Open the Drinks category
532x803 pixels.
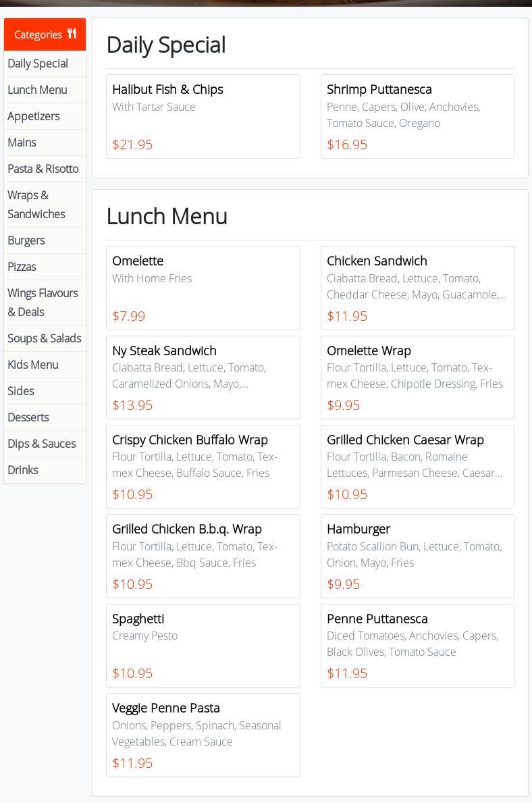tap(45, 469)
